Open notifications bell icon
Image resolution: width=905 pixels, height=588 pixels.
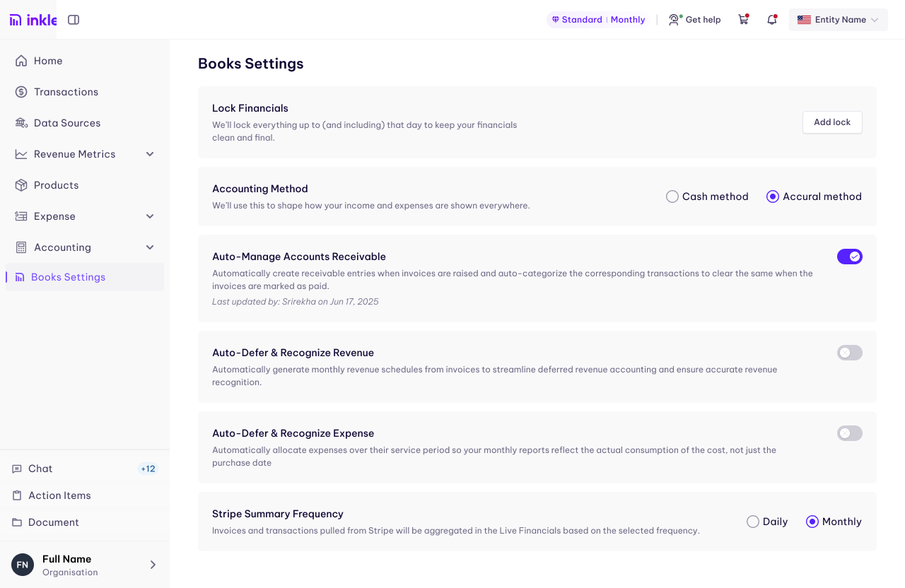point(772,20)
